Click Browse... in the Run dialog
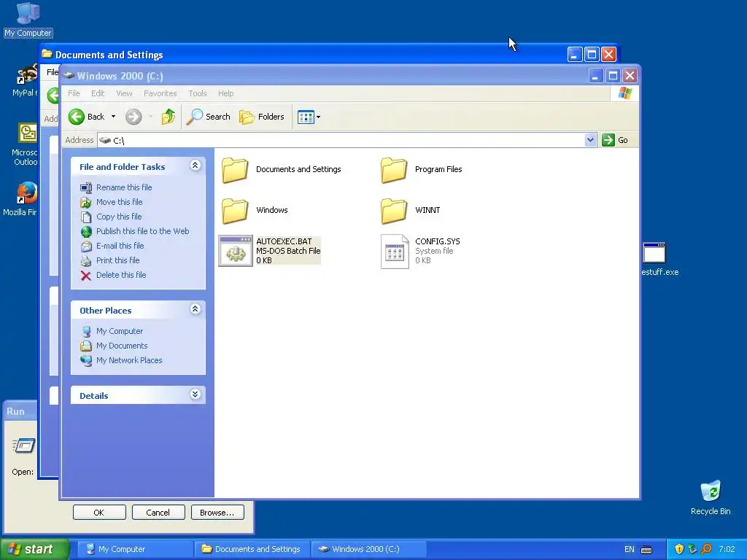Screen dimensions: 747x560 pos(217,513)
